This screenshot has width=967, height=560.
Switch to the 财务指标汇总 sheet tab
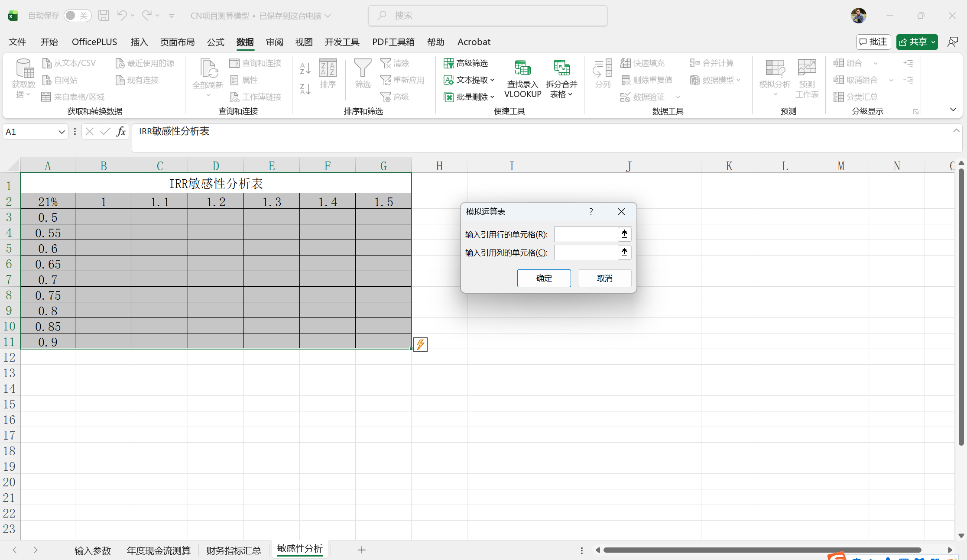pyautogui.click(x=234, y=550)
